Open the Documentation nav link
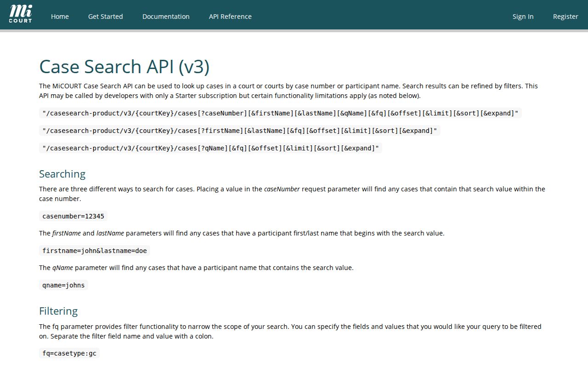The image size is (588, 368). (x=166, y=17)
